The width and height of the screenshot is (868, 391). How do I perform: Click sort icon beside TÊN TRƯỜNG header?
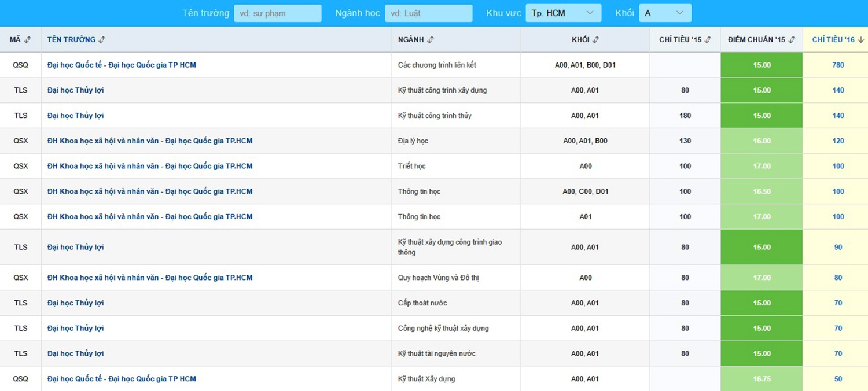pyautogui.click(x=102, y=40)
